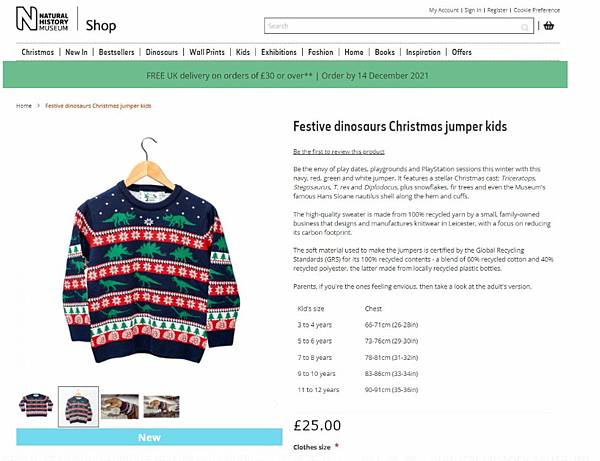Open My Account link

click(x=444, y=10)
